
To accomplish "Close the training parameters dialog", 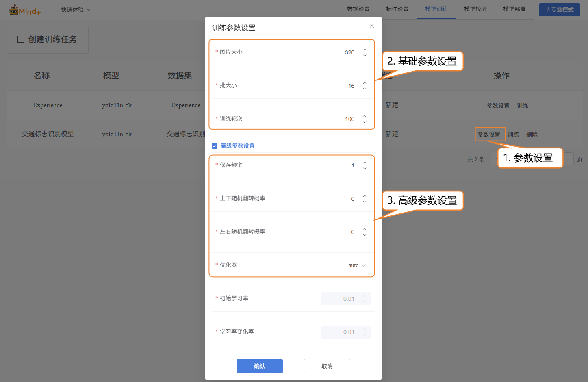I will point(371,26).
